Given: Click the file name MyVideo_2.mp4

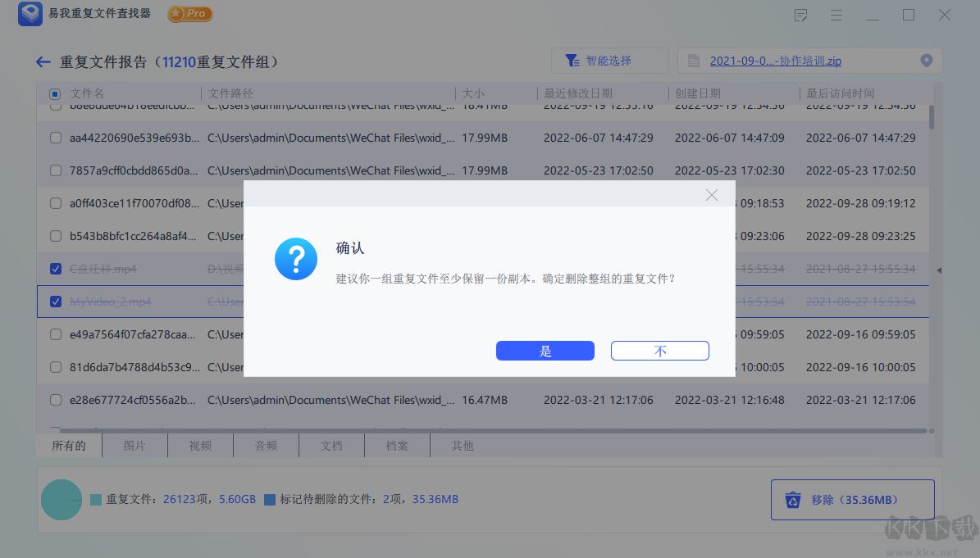Looking at the screenshot, I should (110, 302).
